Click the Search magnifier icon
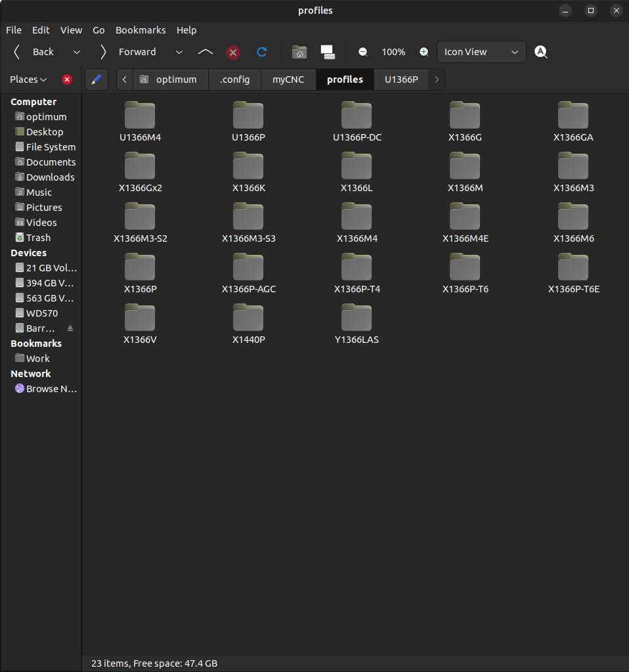This screenshot has height=672, width=629. tap(540, 52)
